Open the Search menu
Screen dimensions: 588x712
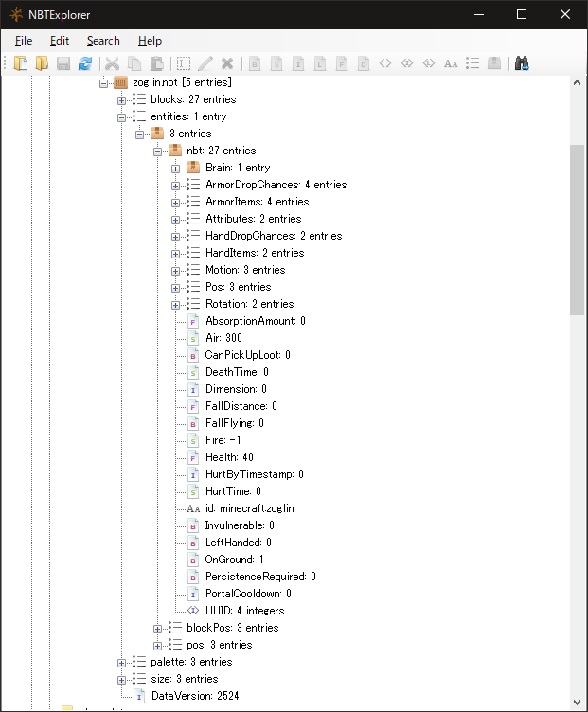tap(103, 41)
